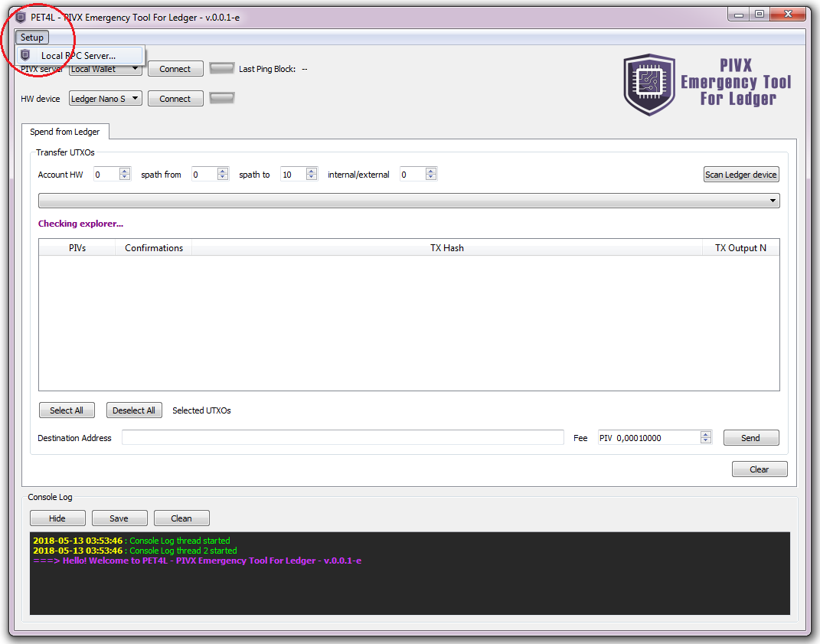Viewport: 820px width, 644px height.
Task: Hide the Console Log
Action: [57, 518]
